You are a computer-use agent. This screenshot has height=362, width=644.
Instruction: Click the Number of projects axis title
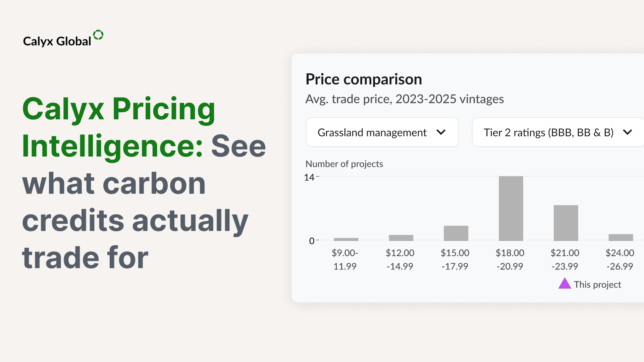pyautogui.click(x=344, y=164)
